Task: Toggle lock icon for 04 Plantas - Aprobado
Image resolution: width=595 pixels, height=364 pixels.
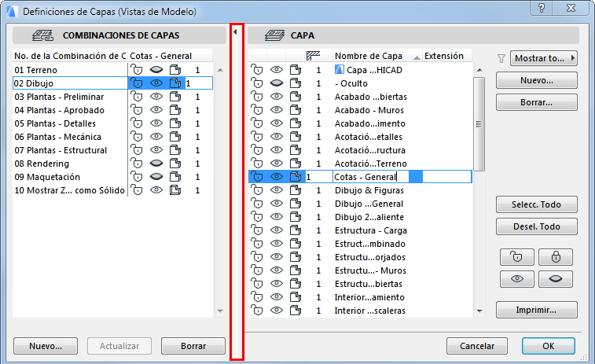Action: pos(137,110)
